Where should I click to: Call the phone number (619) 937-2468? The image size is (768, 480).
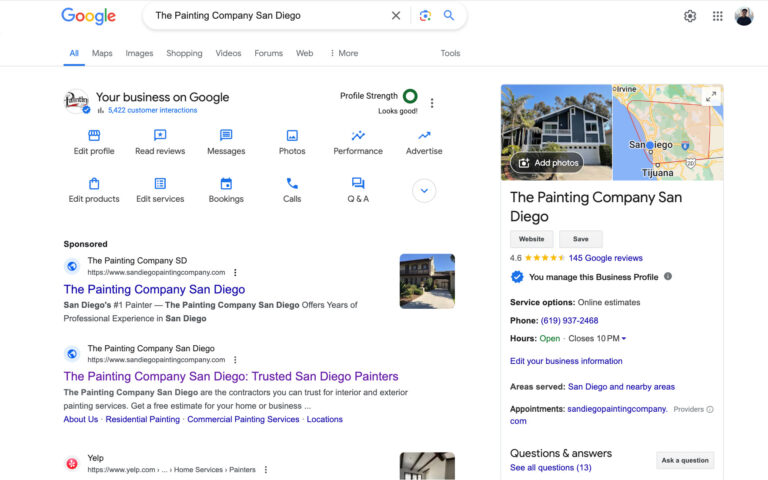pyautogui.click(x=569, y=321)
